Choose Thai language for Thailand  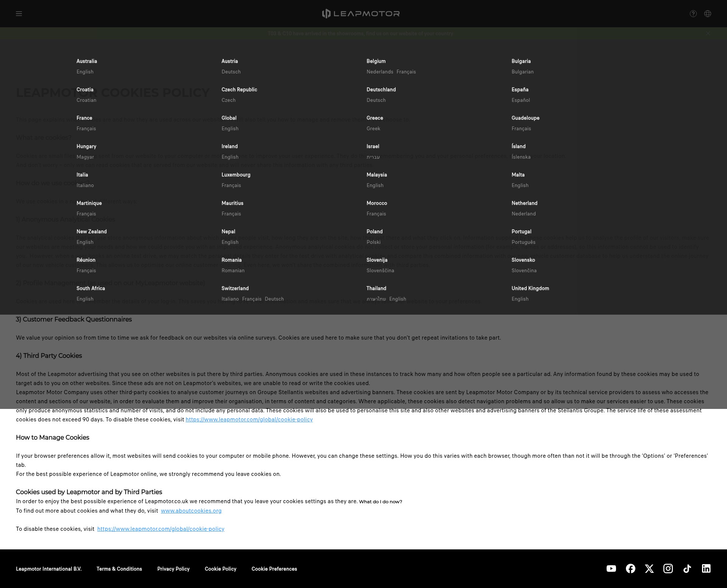tap(376, 299)
